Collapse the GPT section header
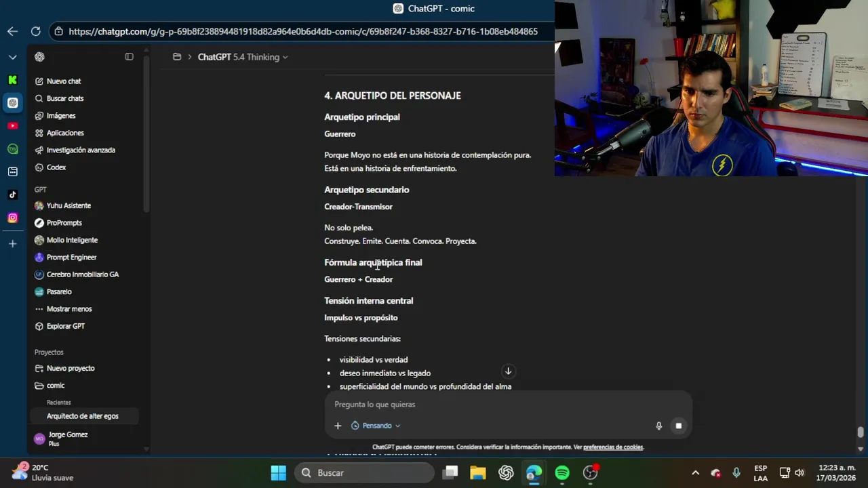This screenshot has width=868, height=488. point(40,190)
